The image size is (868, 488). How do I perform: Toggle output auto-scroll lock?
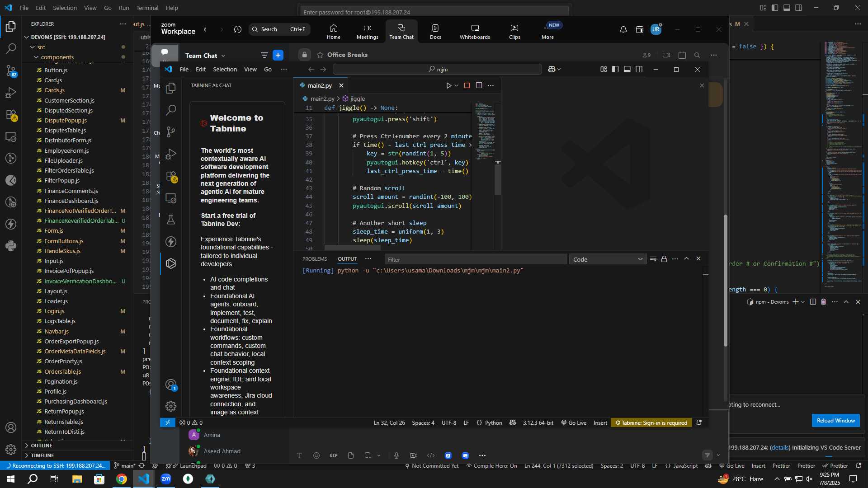click(664, 259)
